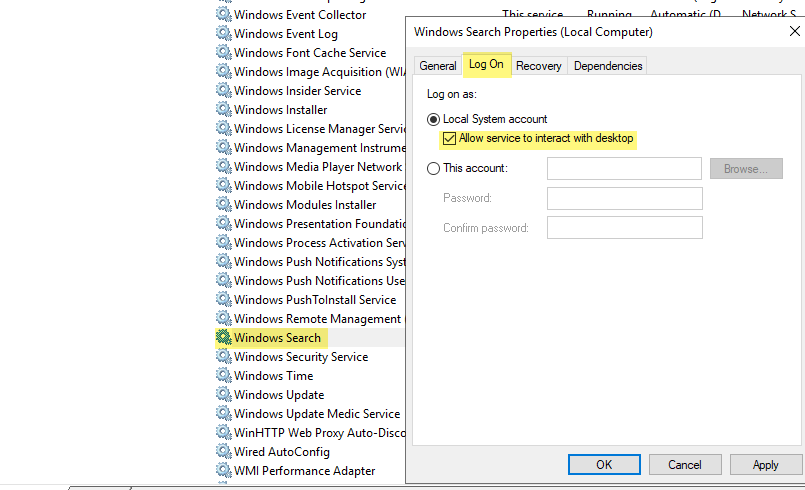Screen dimensions: 805x490
Task: Select Windows Update Medic Service name
Action: pos(317,414)
